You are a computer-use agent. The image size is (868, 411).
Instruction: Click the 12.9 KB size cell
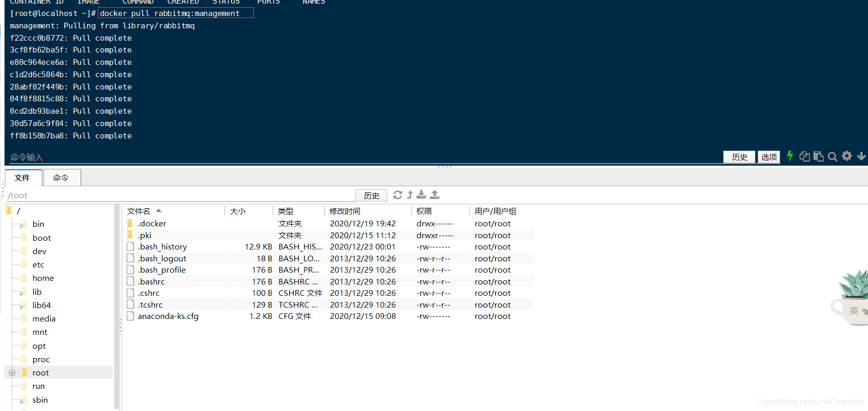[x=258, y=247]
